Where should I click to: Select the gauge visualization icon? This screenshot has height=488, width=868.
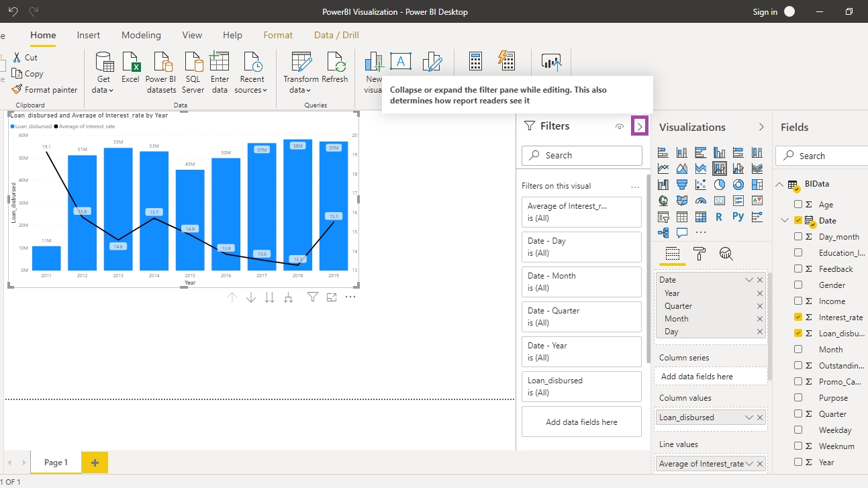tap(701, 201)
